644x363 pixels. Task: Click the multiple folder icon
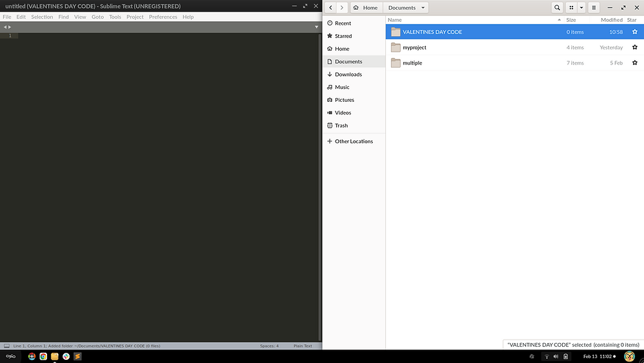pos(395,63)
